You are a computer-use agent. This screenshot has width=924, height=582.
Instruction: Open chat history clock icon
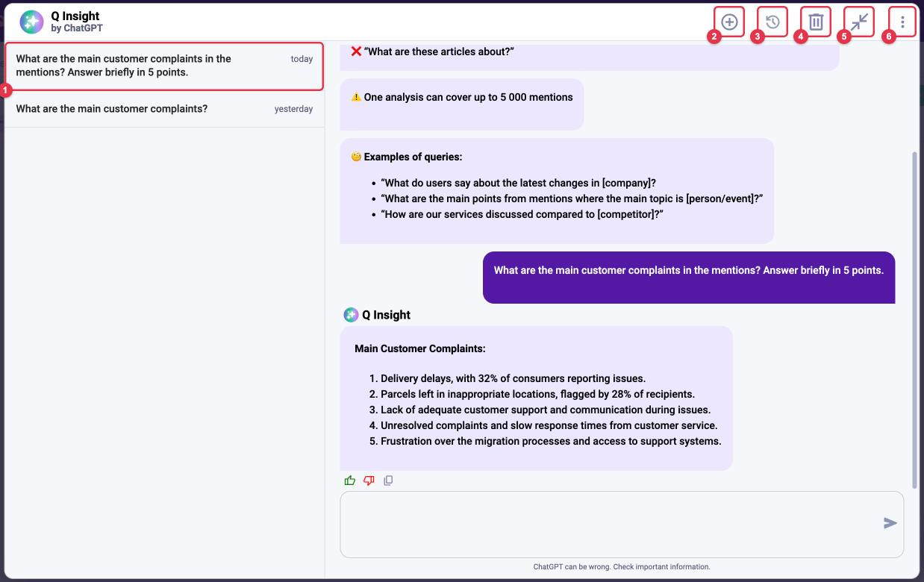coord(772,22)
